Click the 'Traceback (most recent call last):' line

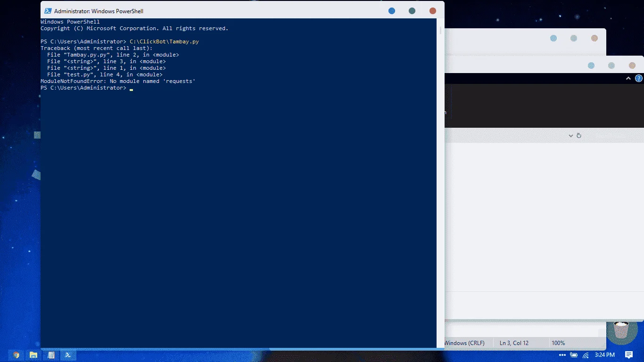click(x=97, y=48)
